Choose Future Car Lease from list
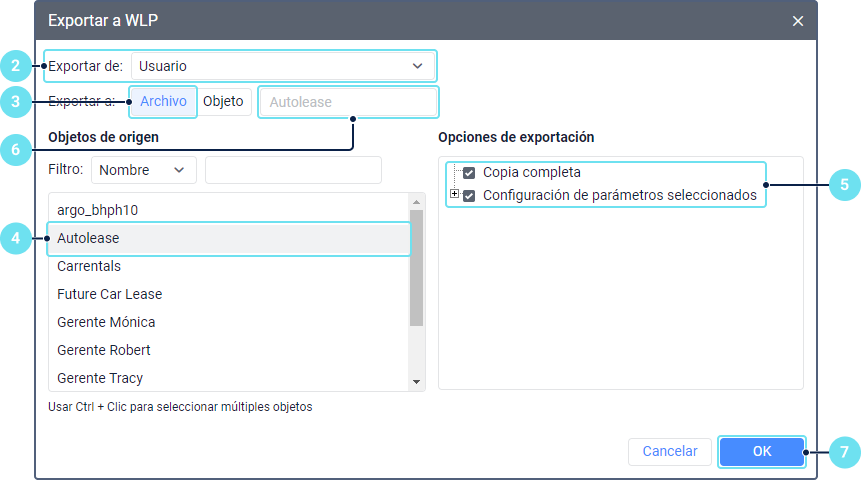This screenshot has height=480, width=861. pos(229,294)
